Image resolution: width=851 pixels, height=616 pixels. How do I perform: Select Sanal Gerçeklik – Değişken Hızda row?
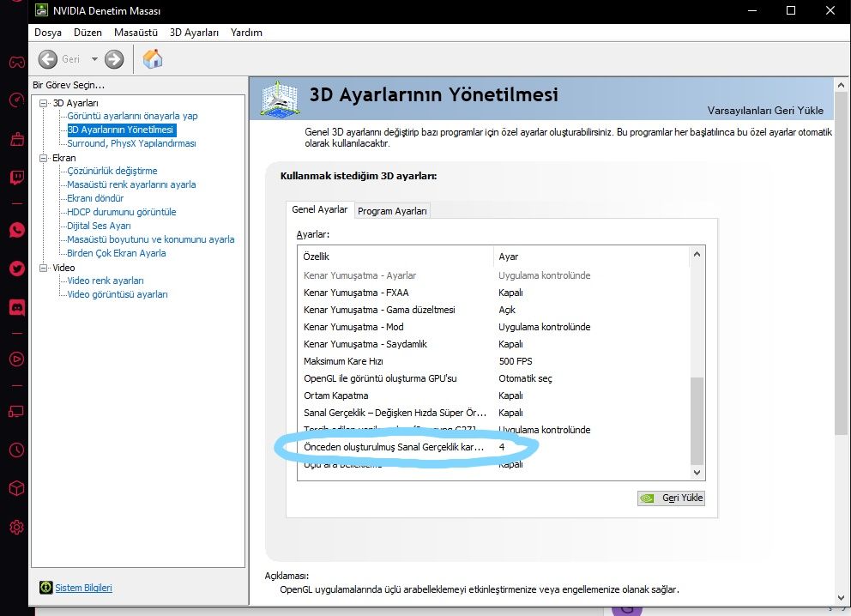pyautogui.click(x=494, y=413)
